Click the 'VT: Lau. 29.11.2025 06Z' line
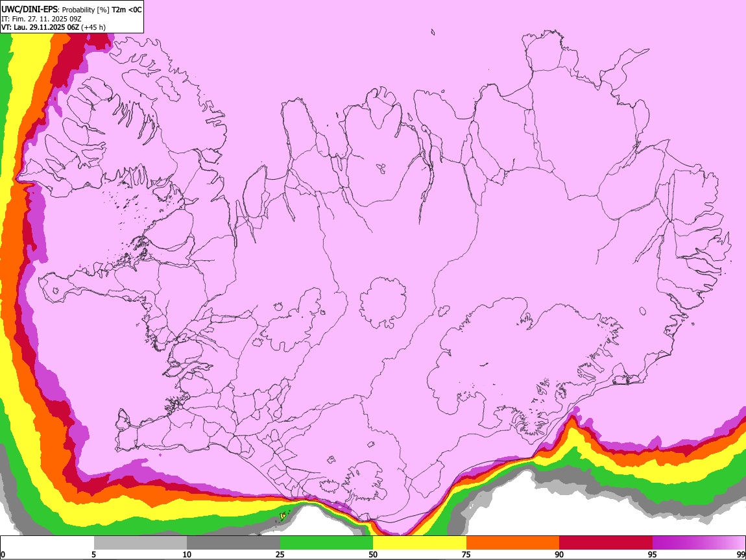Screen dimensions: 746x560 click(x=40, y=27)
